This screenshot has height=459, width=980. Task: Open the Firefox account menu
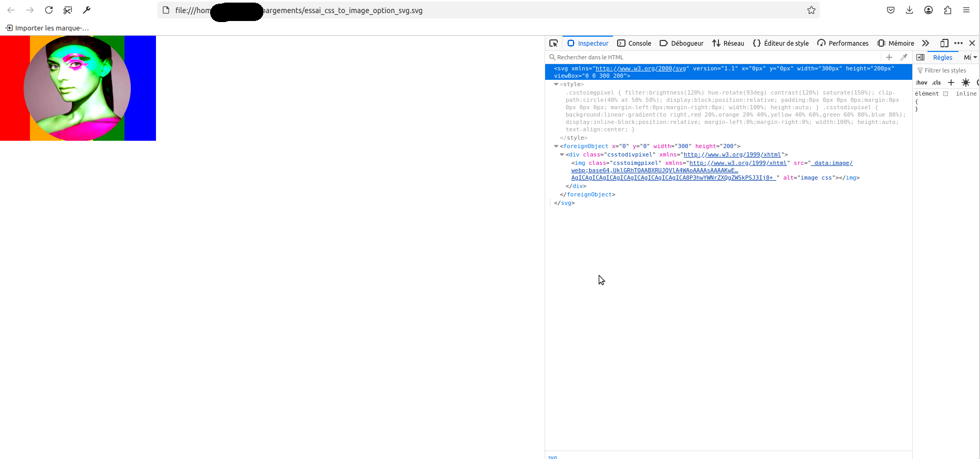929,10
